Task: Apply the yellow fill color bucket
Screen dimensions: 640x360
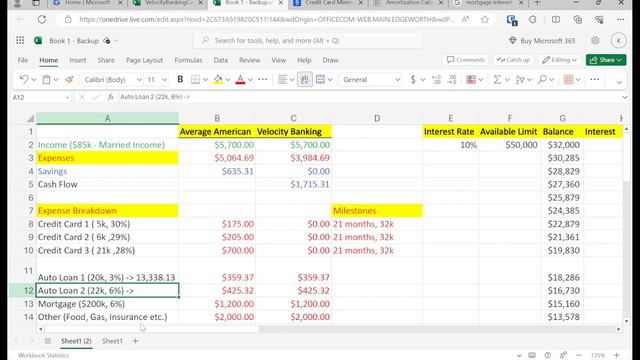Action: pyautogui.click(x=218, y=80)
